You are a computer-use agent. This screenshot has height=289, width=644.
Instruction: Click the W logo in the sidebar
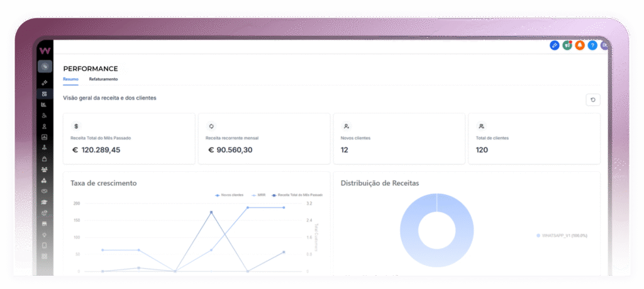(x=45, y=50)
